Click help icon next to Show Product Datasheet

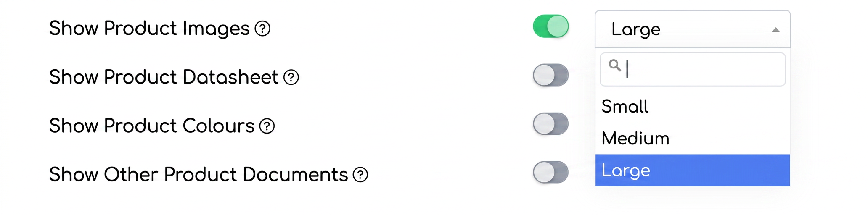coord(291,77)
